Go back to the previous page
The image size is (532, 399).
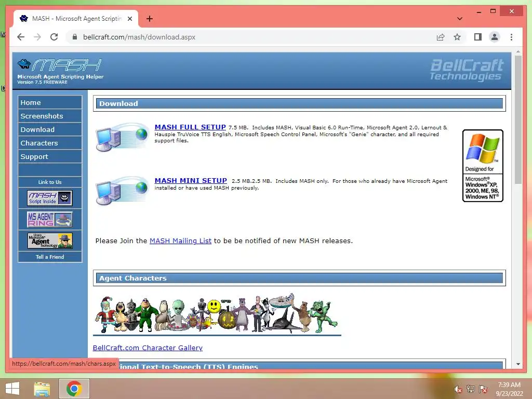coord(21,37)
